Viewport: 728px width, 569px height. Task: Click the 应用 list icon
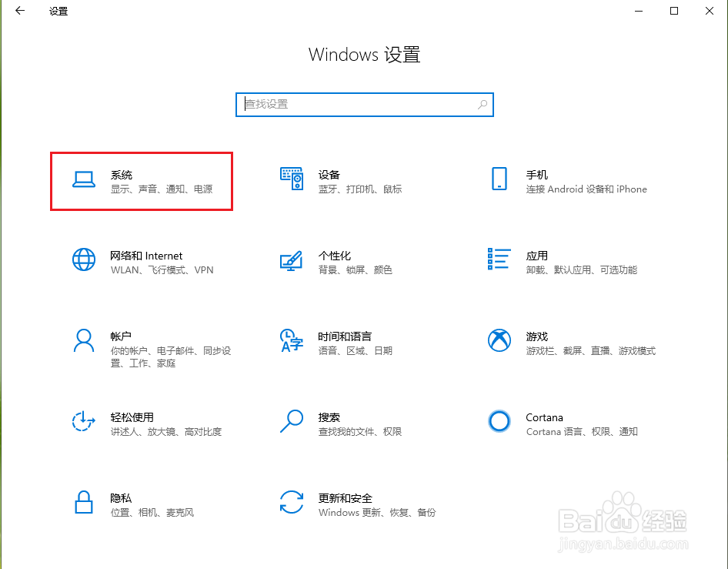[x=499, y=259]
